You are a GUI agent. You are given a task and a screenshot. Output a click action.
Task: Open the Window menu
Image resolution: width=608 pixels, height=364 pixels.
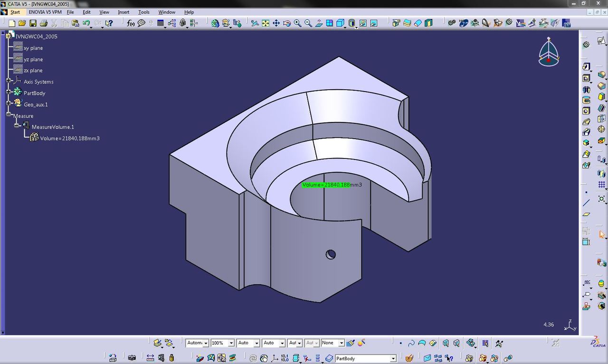click(167, 12)
